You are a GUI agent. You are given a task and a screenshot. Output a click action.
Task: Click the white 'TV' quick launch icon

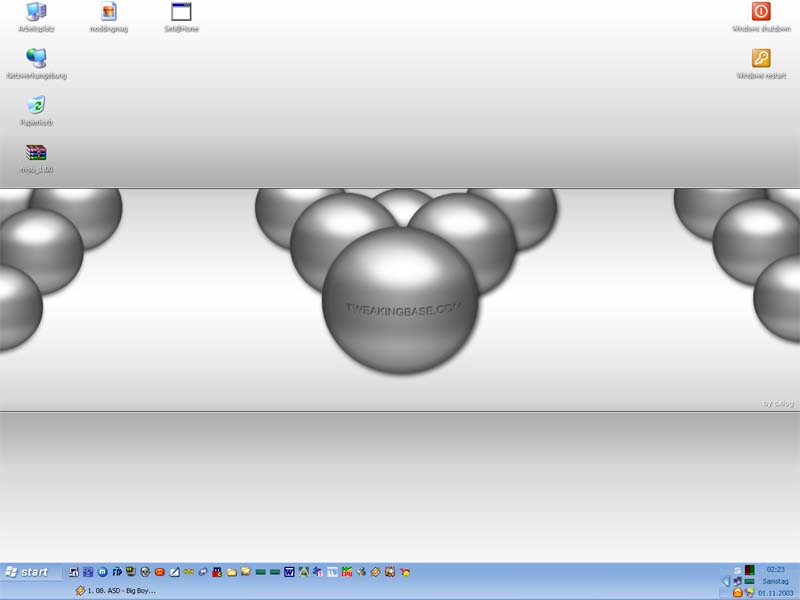(x=332, y=572)
